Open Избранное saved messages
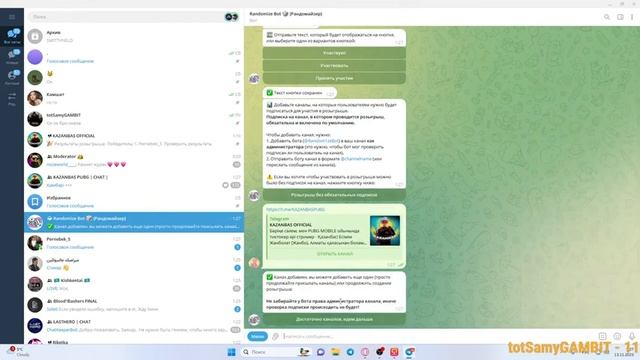The width and height of the screenshot is (640, 360). click(134, 202)
